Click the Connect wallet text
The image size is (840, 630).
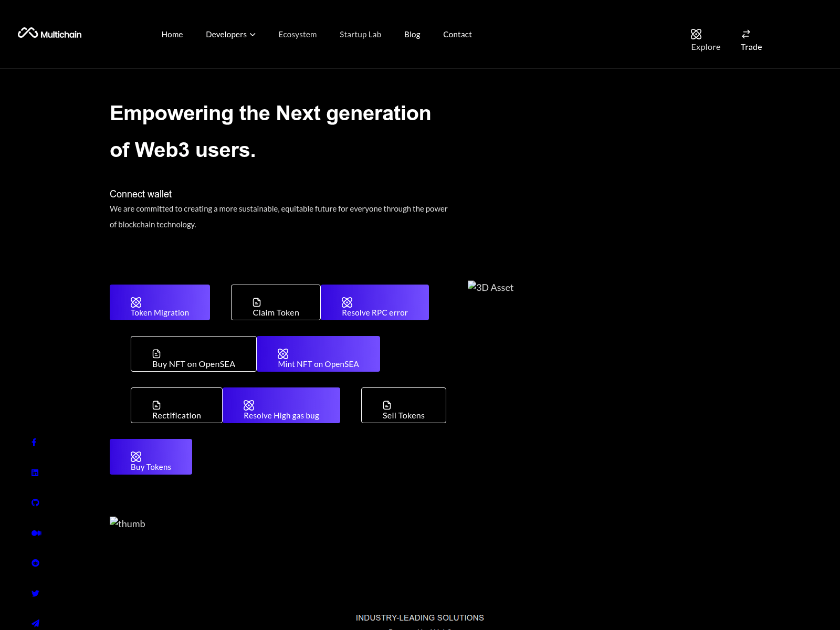[x=141, y=194]
